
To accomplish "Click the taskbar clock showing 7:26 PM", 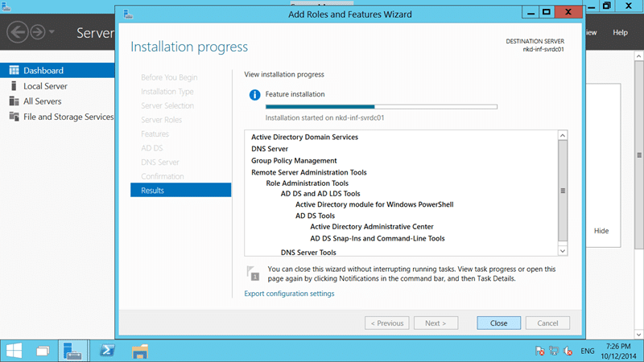I will click(x=618, y=351).
